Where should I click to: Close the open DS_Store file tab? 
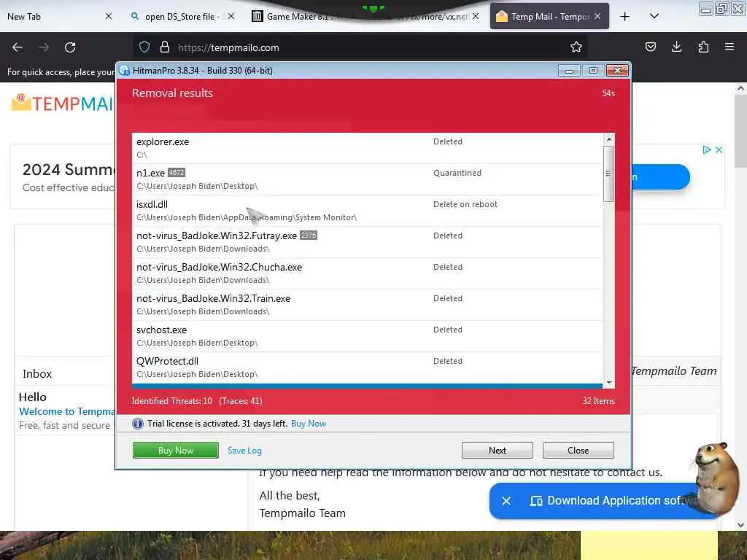pos(231,16)
